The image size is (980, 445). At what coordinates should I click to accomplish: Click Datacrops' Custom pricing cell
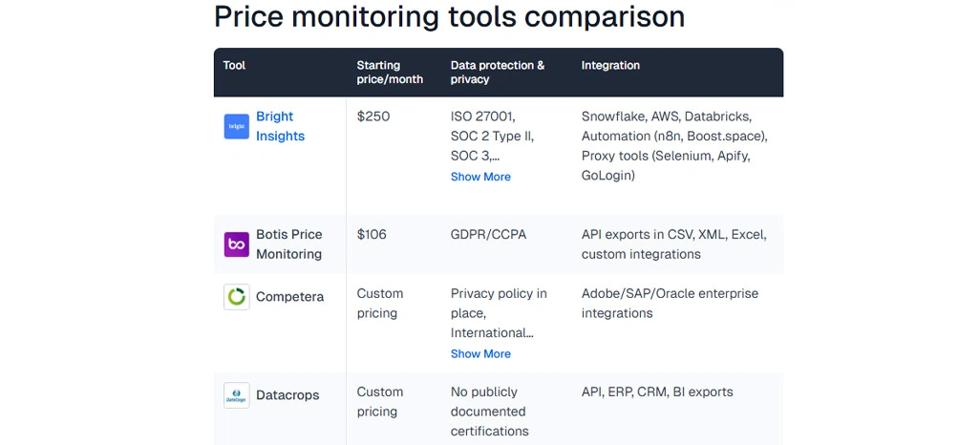pyautogui.click(x=380, y=402)
